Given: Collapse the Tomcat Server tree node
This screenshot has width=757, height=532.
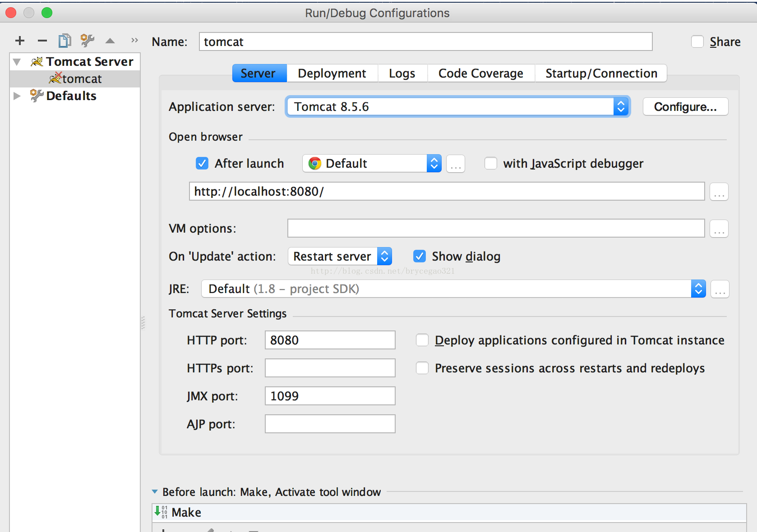Looking at the screenshot, I should pos(17,62).
